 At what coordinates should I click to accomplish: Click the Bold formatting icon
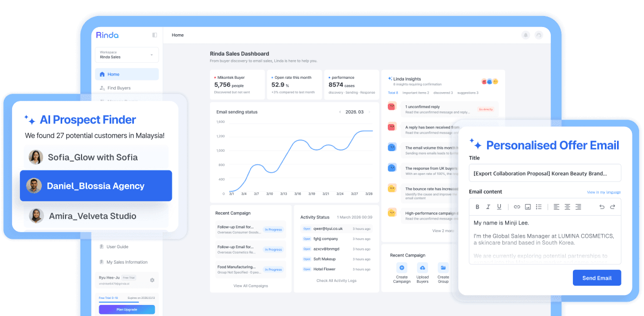[x=477, y=207]
